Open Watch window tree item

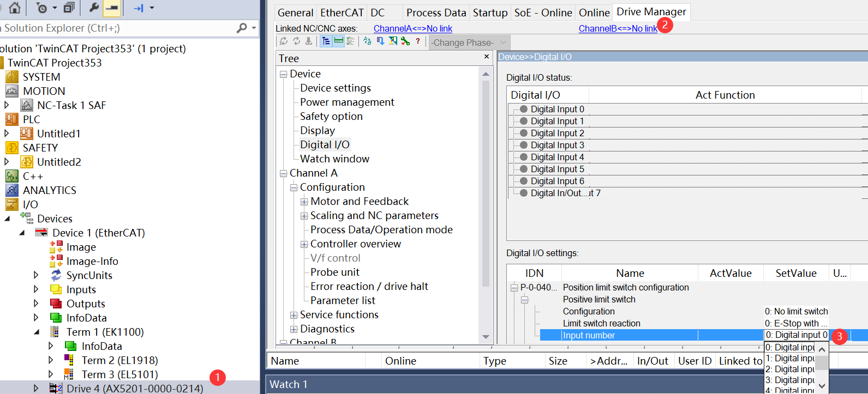[334, 159]
